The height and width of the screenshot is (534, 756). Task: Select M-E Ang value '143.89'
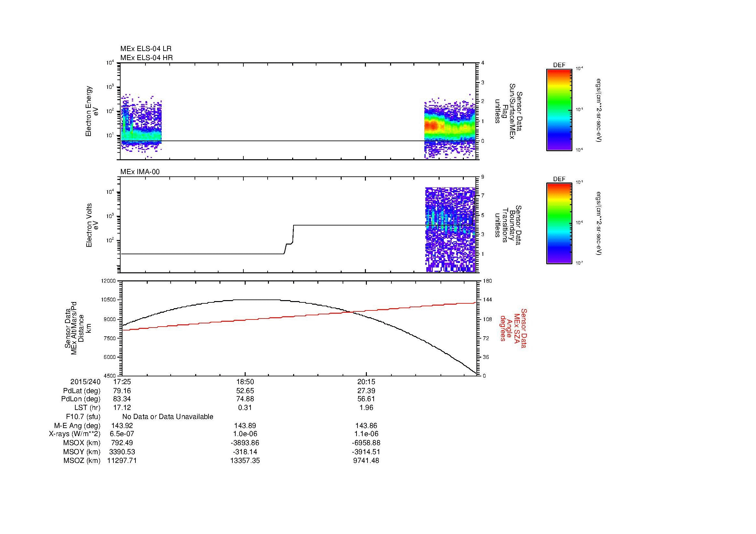[245, 426]
